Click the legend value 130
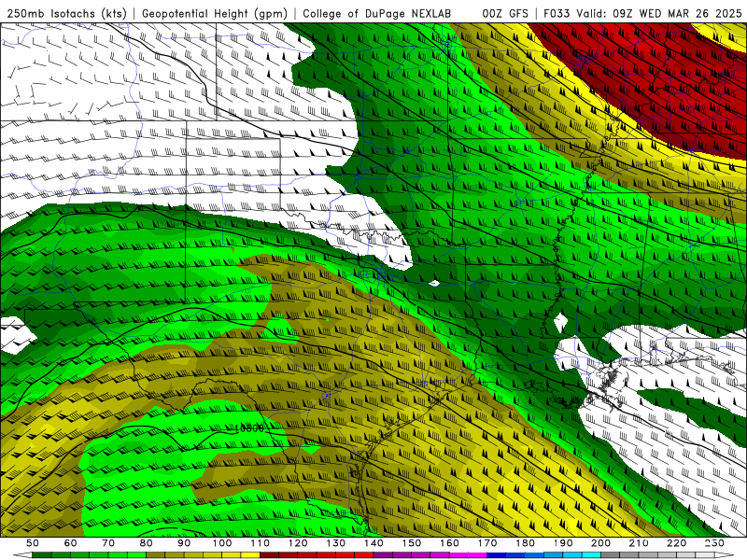747x560 pixels. coord(336,543)
